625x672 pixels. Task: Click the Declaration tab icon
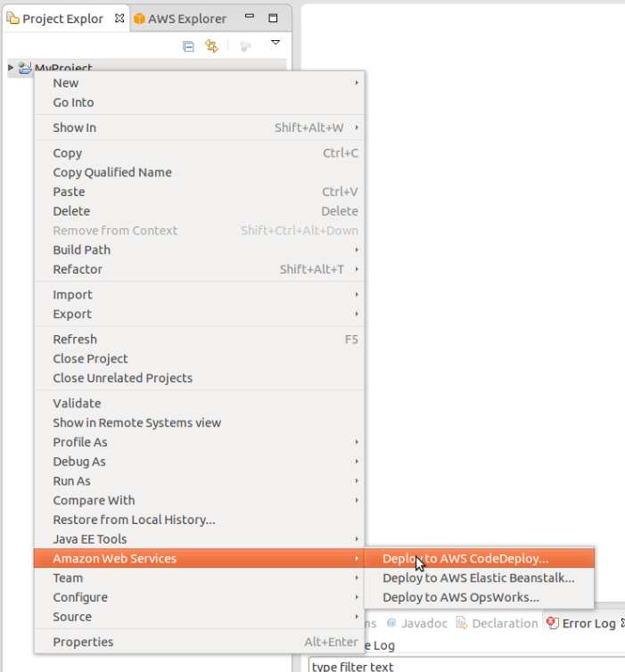[461, 623]
